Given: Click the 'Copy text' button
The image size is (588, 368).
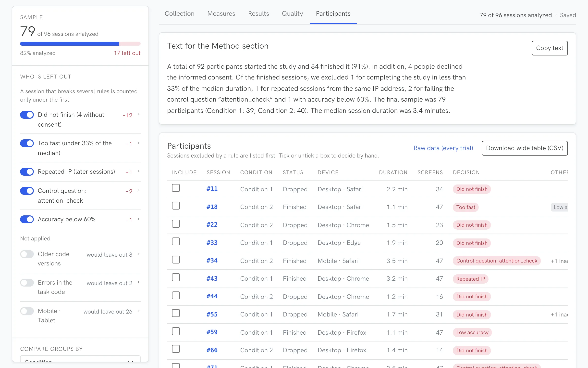Looking at the screenshot, I should click(x=550, y=48).
